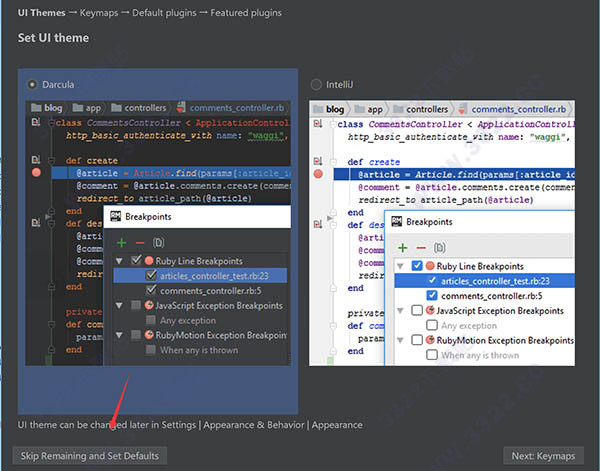Click exception icon beside RubyMotion Exception Breakpoints, IntelliJ

(x=430, y=340)
